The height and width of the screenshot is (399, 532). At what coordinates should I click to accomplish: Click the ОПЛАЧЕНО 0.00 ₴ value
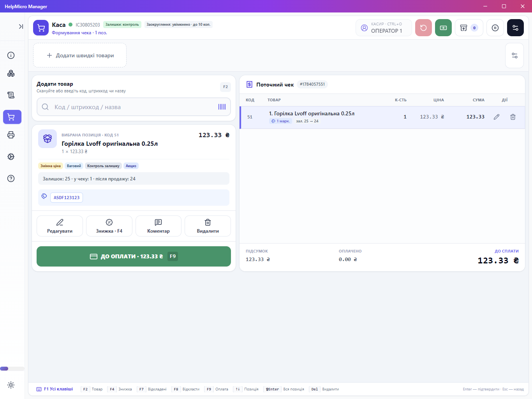(x=348, y=260)
